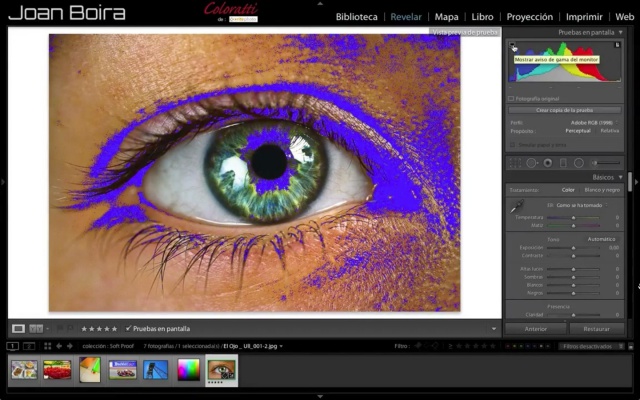
Task: Select the Radial Filter tool
Action: click(x=579, y=163)
